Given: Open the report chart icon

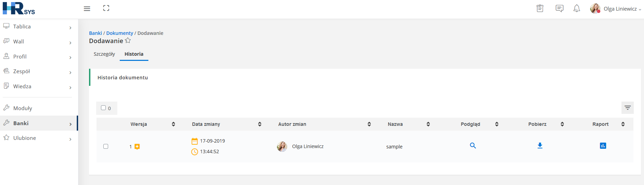Looking at the screenshot, I should tap(603, 146).
